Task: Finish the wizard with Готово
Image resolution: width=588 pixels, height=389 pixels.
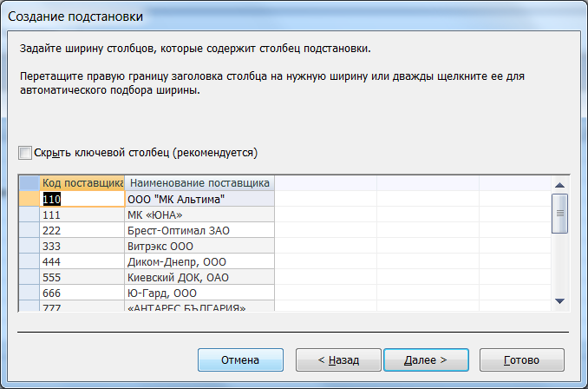Action: (x=521, y=360)
